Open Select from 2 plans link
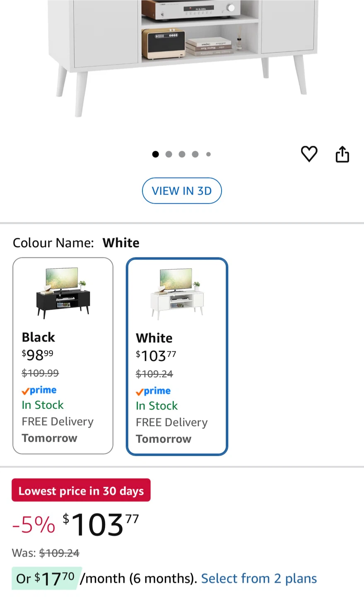 [259, 578]
